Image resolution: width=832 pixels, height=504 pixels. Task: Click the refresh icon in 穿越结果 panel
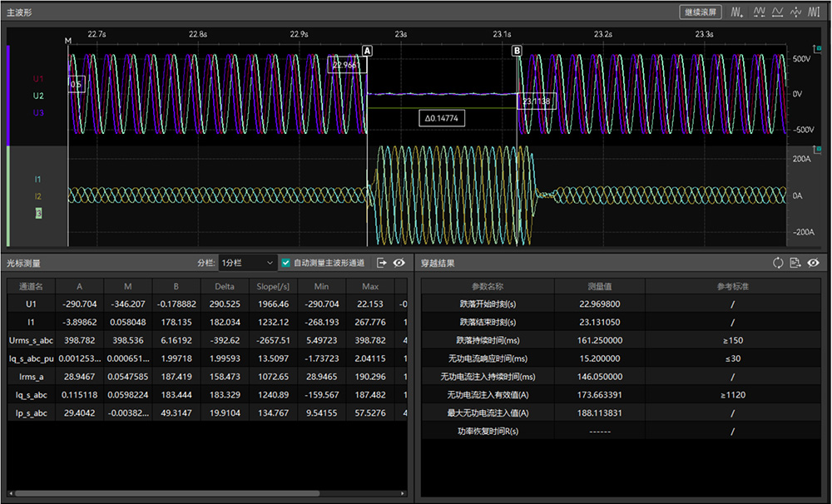click(x=778, y=263)
